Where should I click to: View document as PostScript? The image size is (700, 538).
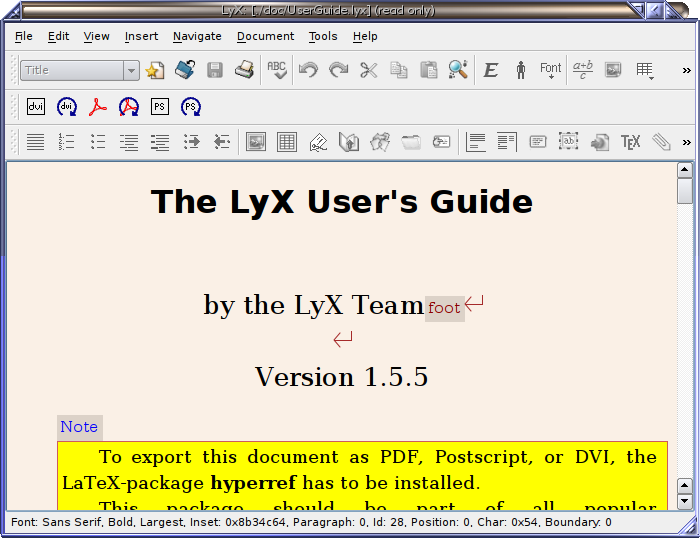(160, 107)
